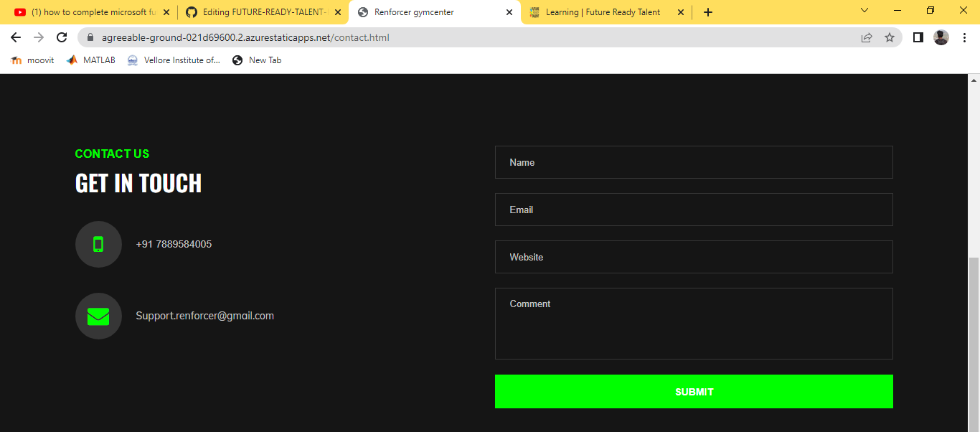Click the Name input field
The height and width of the screenshot is (432, 980).
[693, 162]
